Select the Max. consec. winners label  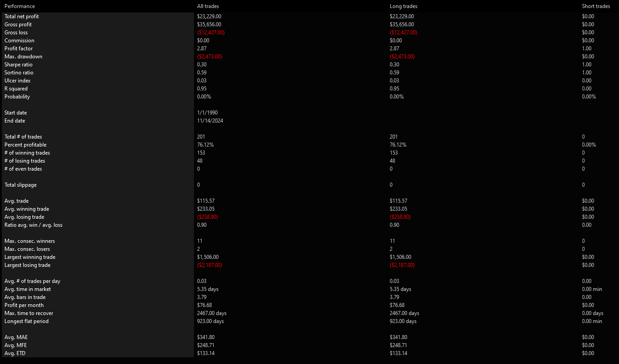click(30, 241)
